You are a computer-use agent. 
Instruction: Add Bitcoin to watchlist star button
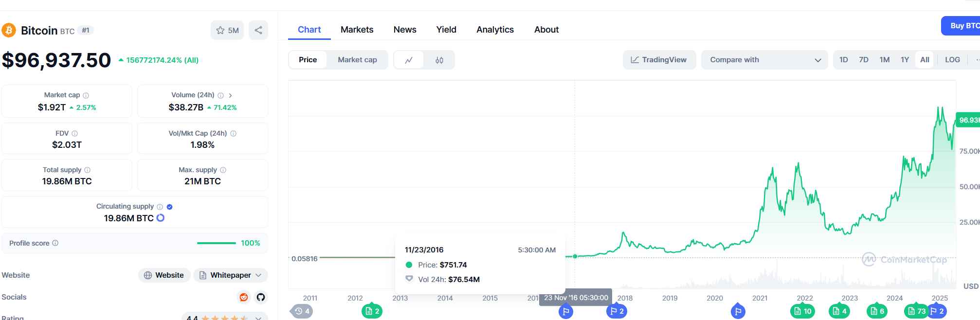227,30
